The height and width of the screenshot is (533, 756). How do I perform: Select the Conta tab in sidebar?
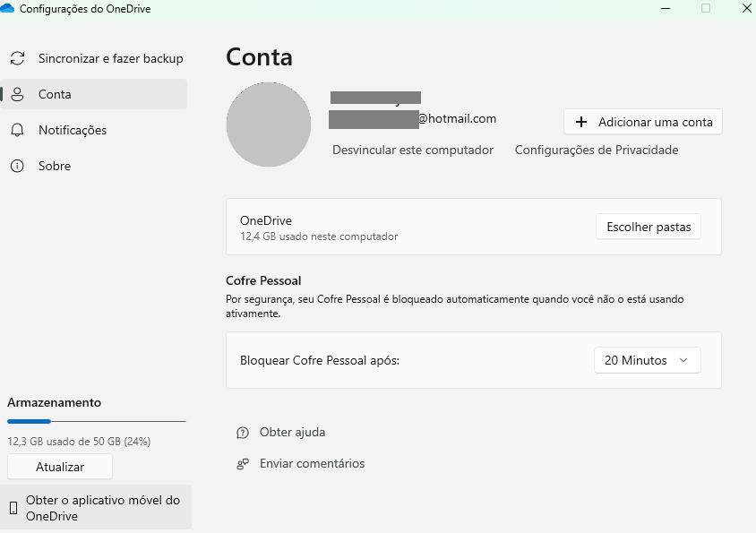coord(94,94)
